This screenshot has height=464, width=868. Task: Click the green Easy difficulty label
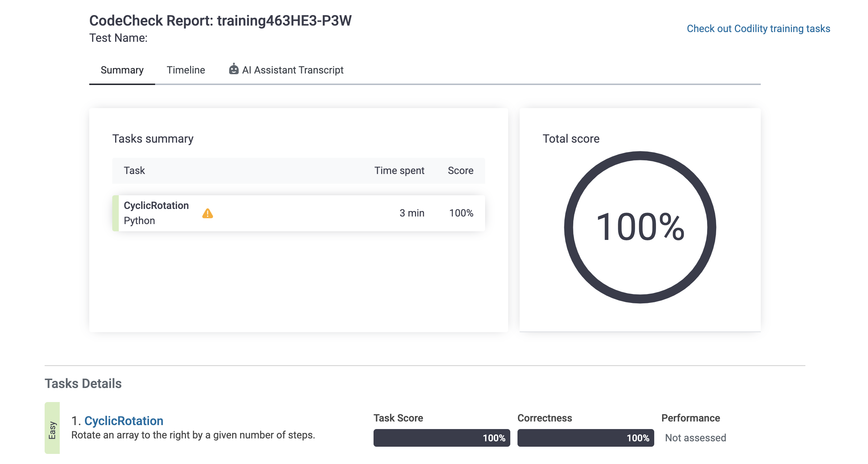[x=52, y=429]
